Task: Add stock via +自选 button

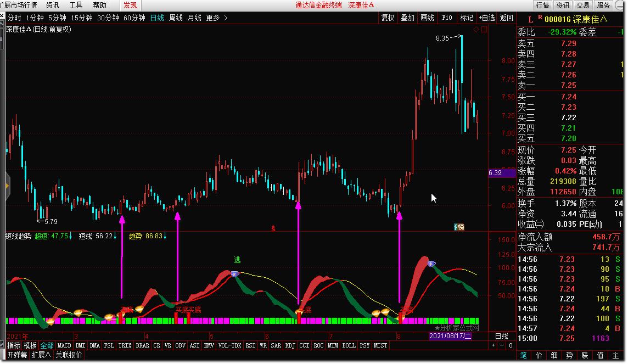Action: (486, 18)
